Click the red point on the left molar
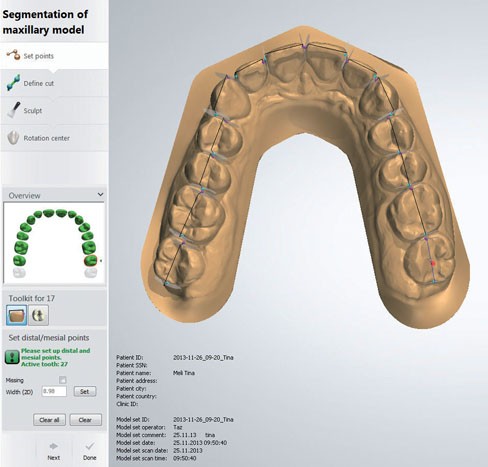This screenshot has height=467, width=488. coord(433,263)
